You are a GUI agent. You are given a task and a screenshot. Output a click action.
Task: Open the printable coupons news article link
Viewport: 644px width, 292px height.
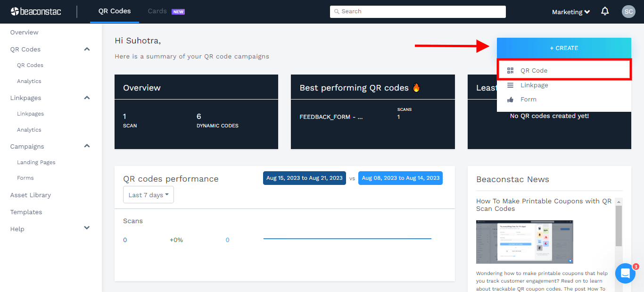click(544, 205)
